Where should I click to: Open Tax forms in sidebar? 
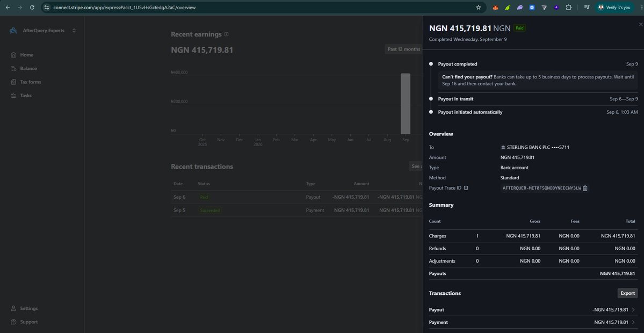pyautogui.click(x=31, y=82)
